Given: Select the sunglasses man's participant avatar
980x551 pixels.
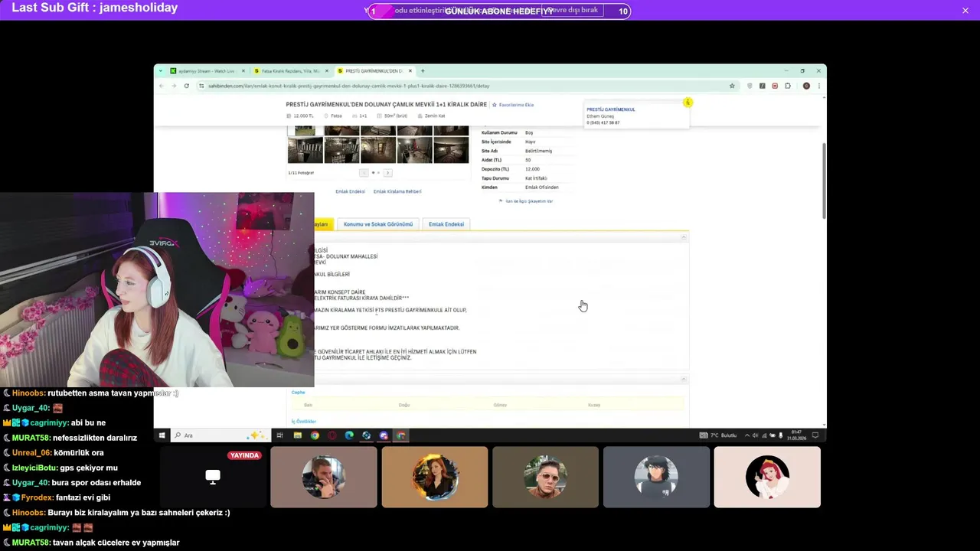Looking at the screenshot, I should coord(545,477).
